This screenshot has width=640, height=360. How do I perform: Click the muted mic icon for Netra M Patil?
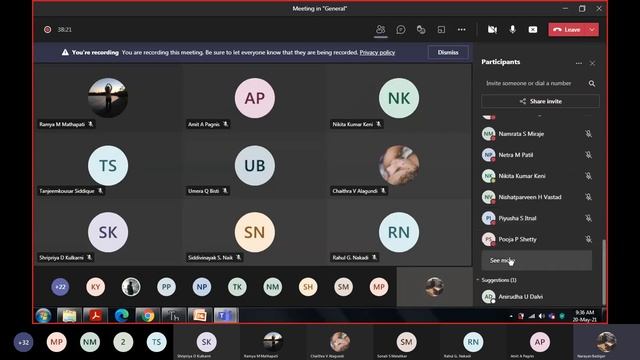[588, 155]
